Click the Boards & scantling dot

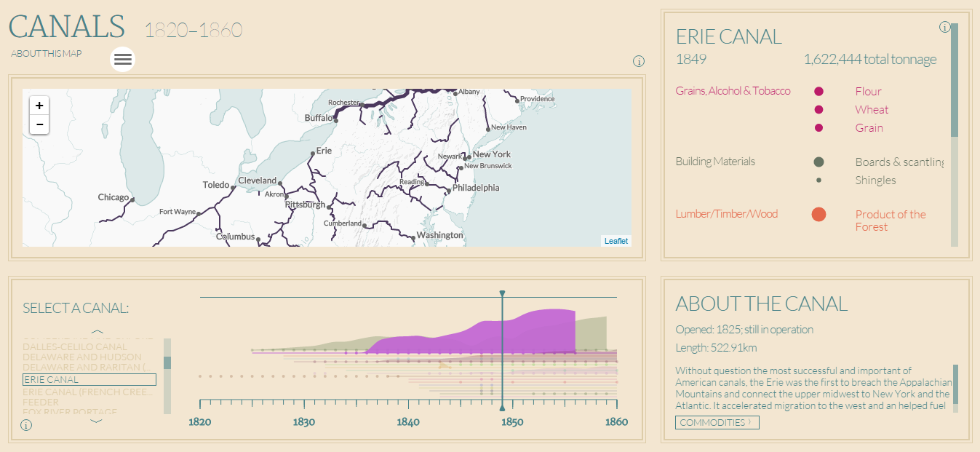tap(818, 162)
